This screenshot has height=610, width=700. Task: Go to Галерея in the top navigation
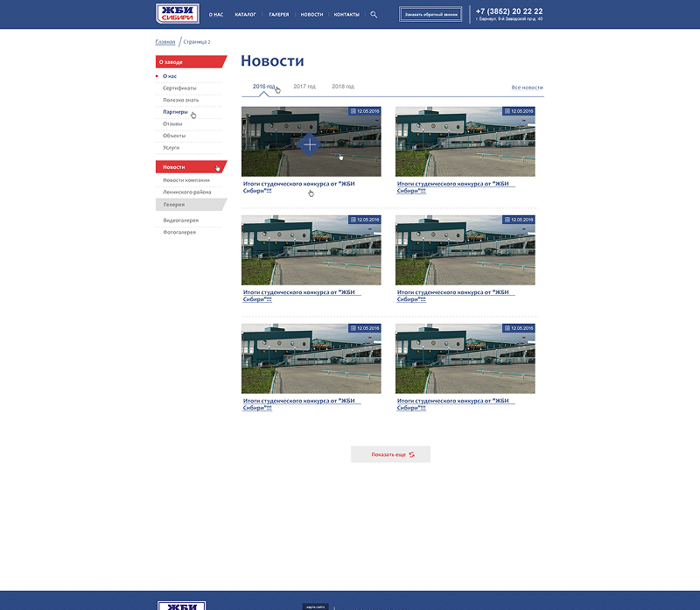click(279, 15)
